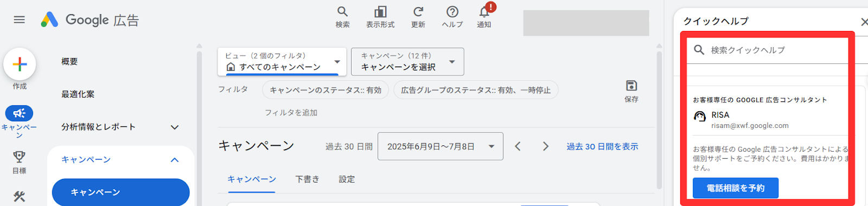868x206 pixels.
Task: Click the キャンペーンのステータス: 有効 filter chip
Action: [x=325, y=90]
